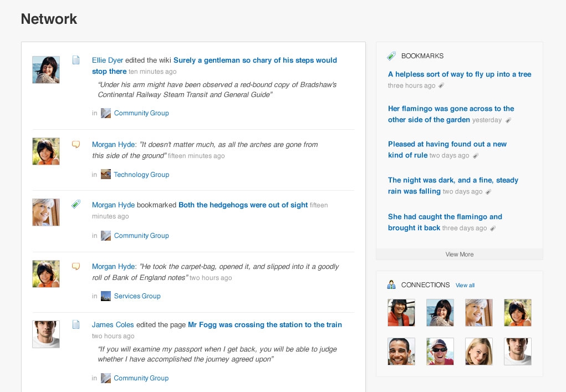Select the connection photo of the blonde woman

(479, 352)
